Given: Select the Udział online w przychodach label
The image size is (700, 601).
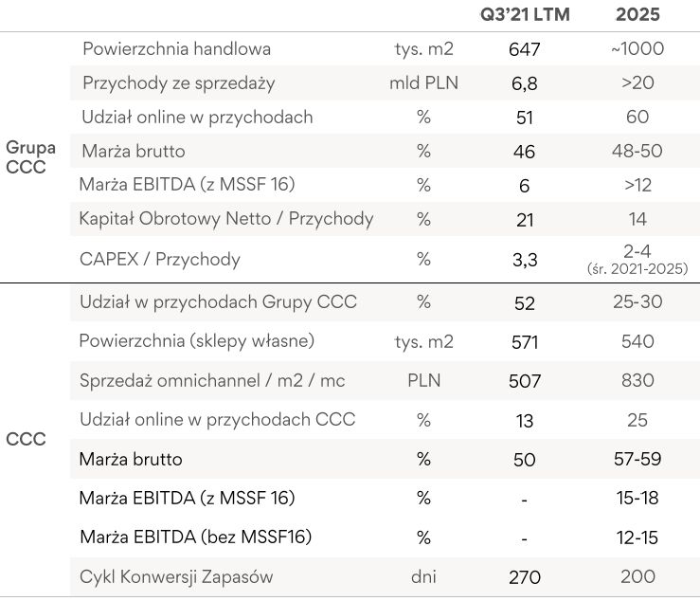Looking at the screenshot, I should tap(197, 118).
